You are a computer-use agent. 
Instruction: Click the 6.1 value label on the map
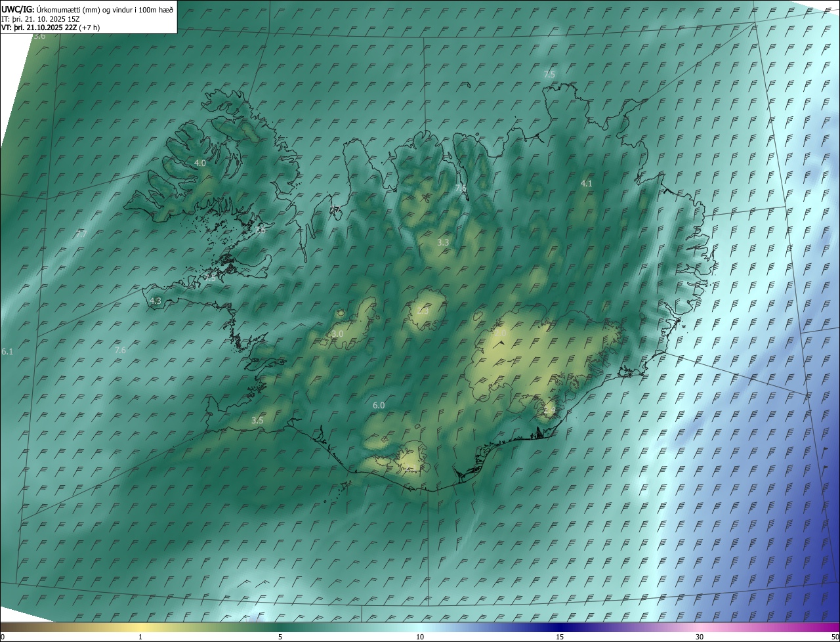click(7, 352)
